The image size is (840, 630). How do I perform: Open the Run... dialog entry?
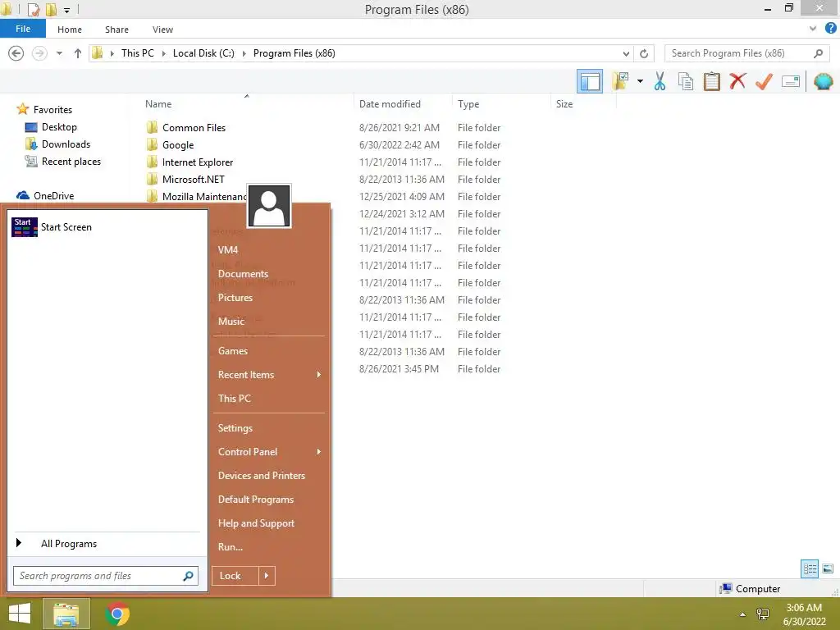pyautogui.click(x=231, y=547)
